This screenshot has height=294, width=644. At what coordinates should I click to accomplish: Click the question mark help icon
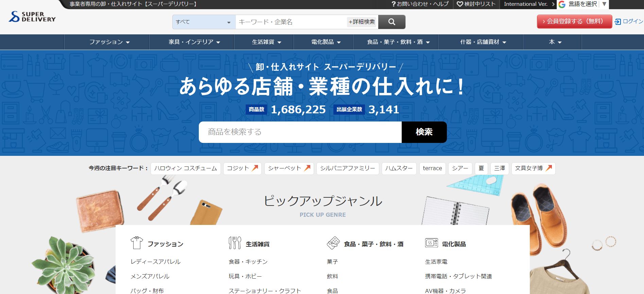pyautogui.click(x=394, y=4)
